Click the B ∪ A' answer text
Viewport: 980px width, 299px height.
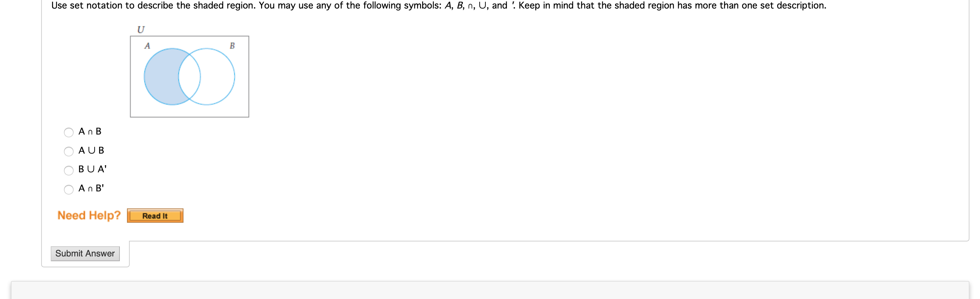click(x=92, y=169)
